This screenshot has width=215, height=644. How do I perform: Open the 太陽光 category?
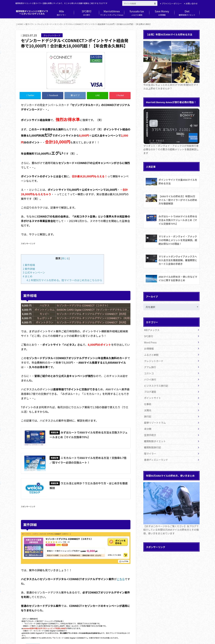point(171,410)
